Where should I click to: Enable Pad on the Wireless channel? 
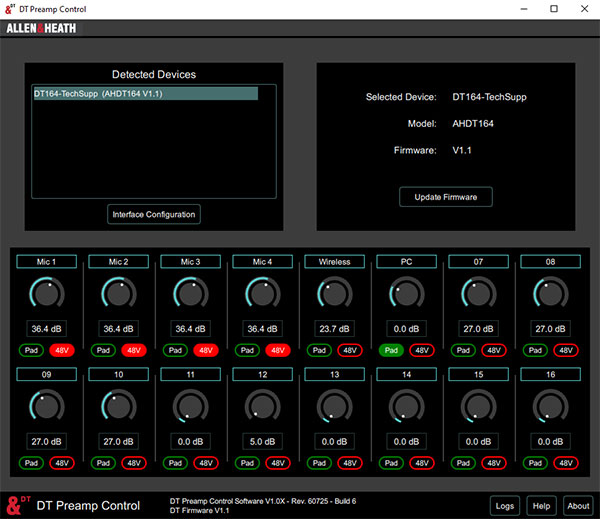(319, 350)
